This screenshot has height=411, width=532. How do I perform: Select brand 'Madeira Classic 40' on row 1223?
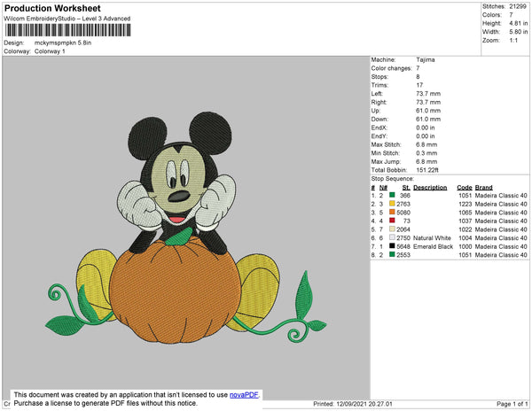point(501,204)
